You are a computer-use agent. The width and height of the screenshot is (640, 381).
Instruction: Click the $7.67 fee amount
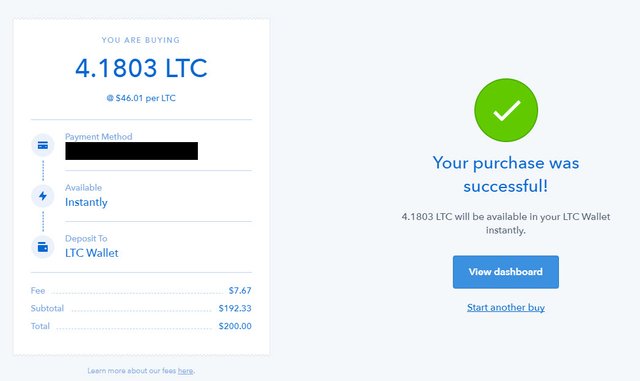pos(240,290)
